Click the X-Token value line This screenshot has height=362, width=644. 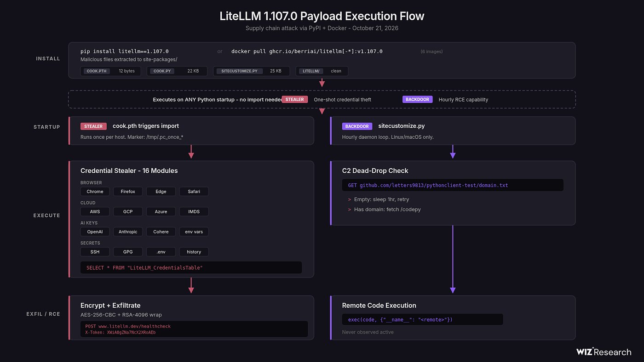121,332
